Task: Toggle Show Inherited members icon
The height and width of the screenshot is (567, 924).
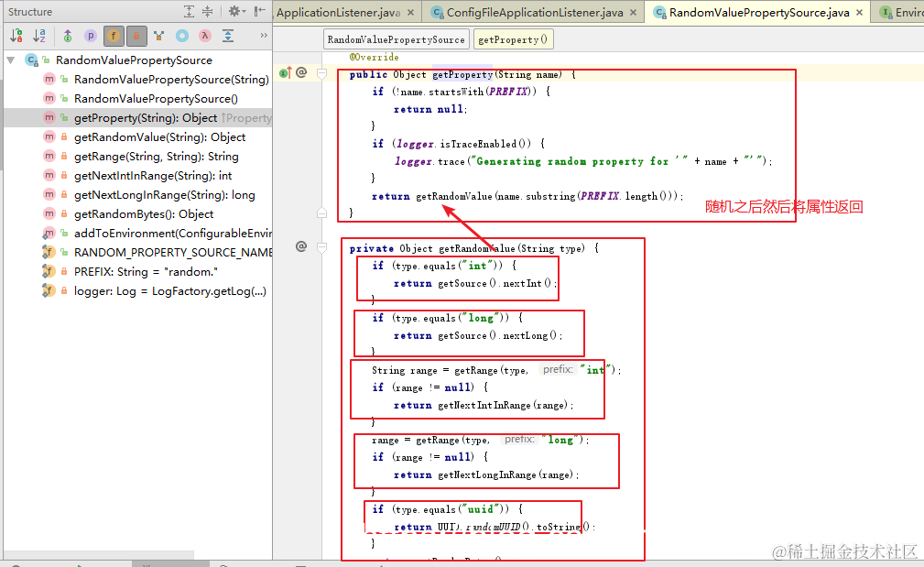Action: tap(158, 36)
